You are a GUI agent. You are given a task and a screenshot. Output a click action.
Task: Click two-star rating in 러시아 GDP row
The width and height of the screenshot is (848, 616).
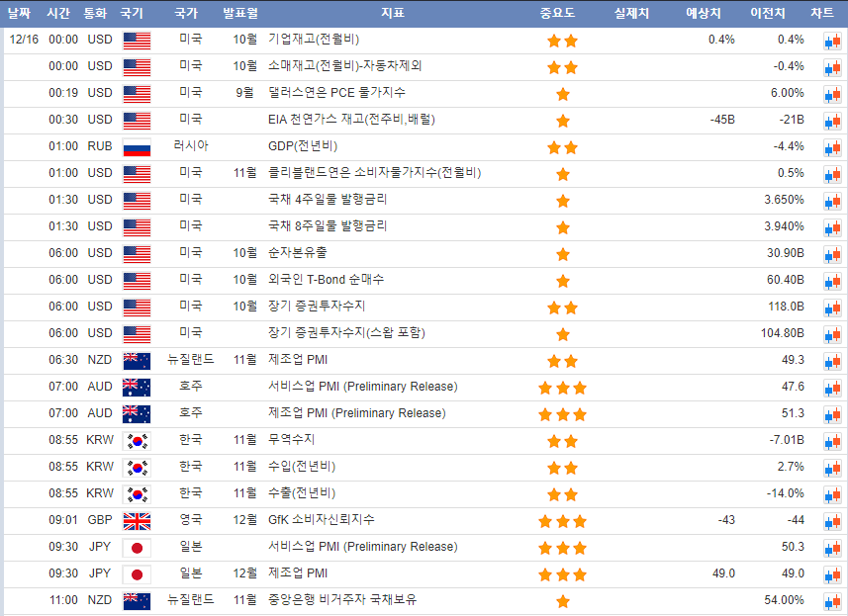[x=562, y=147]
